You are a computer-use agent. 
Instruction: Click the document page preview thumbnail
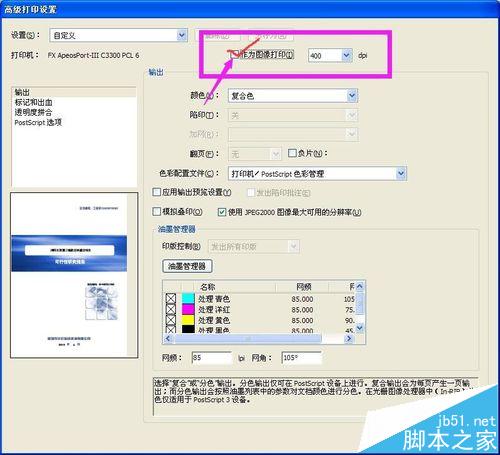click(74, 275)
